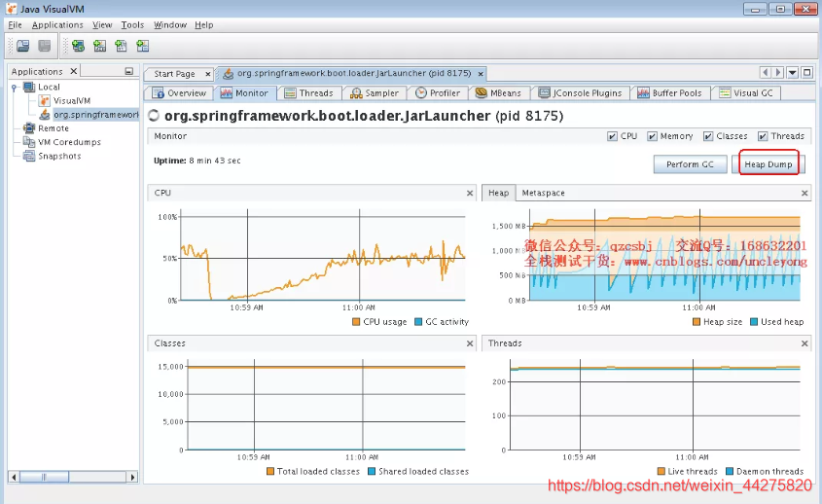Open the File menu
This screenshot has height=504, width=822.
click(16, 25)
